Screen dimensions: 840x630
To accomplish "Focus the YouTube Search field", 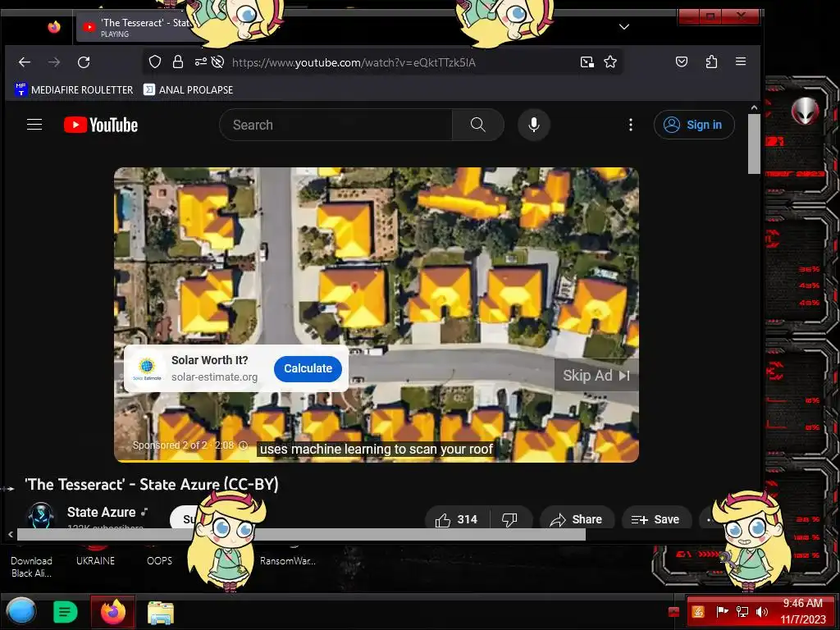I will (x=336, y=125).
